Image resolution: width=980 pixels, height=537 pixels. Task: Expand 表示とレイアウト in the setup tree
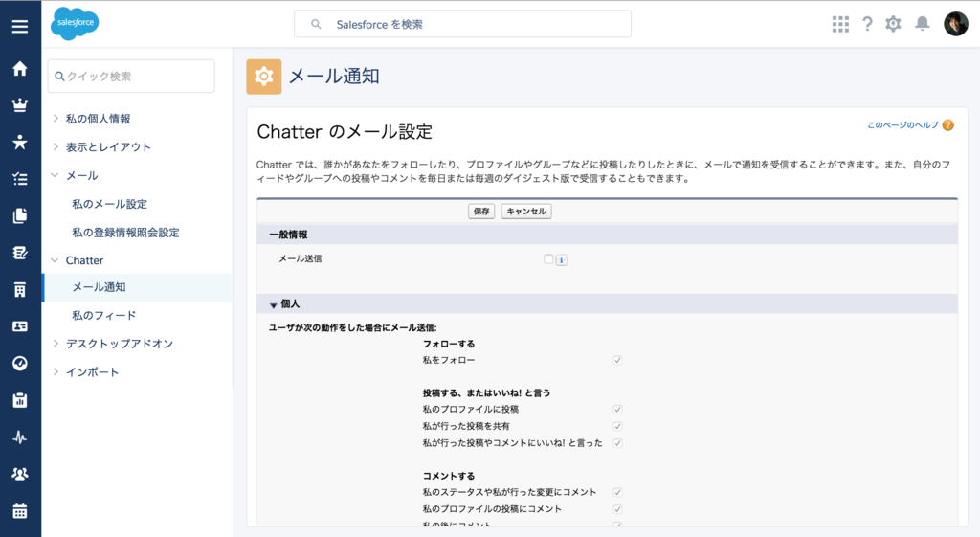[x=56, y=146]
